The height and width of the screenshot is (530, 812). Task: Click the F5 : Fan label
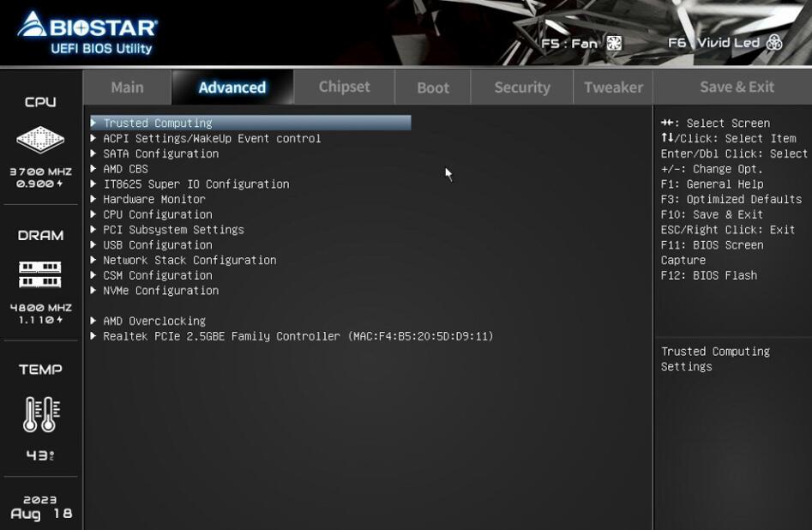(569, 44)
